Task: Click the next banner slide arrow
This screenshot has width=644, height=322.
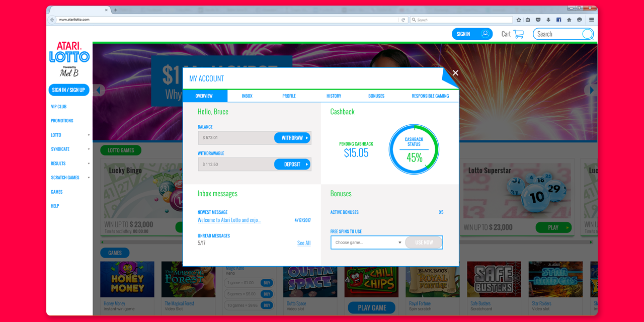Action: [592, 91]
